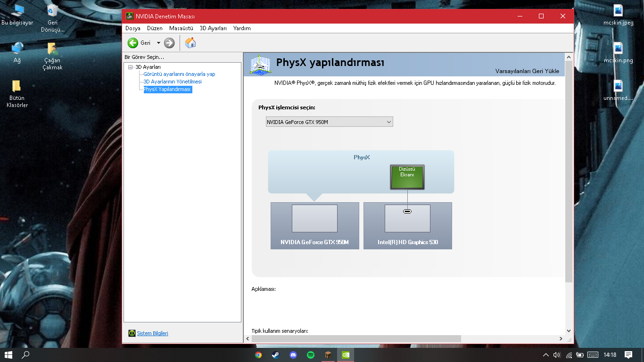Viewport: 644px width, 362px height.
Task: Click the PhysX header icon beside the title
Action: point(261,65)
